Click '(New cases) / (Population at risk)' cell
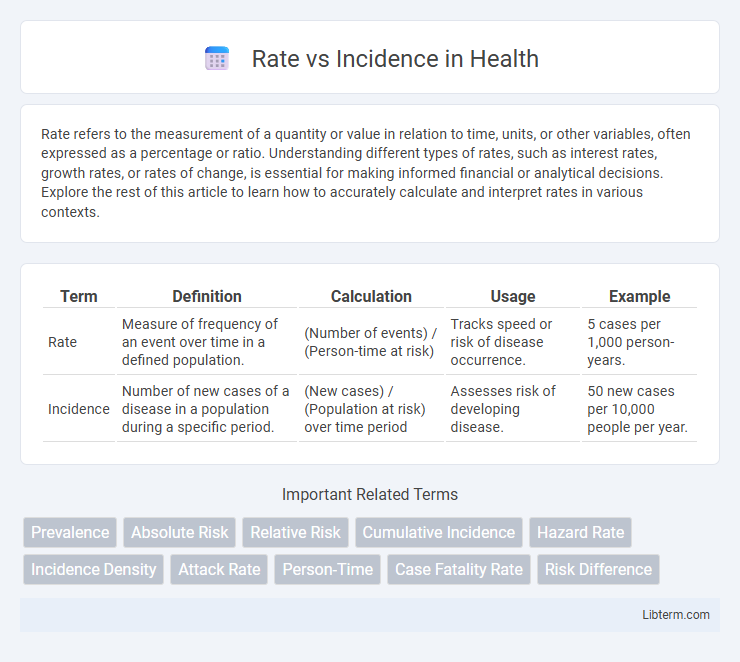This screenshot has height=662, width=740. click(x=371, y=409)
